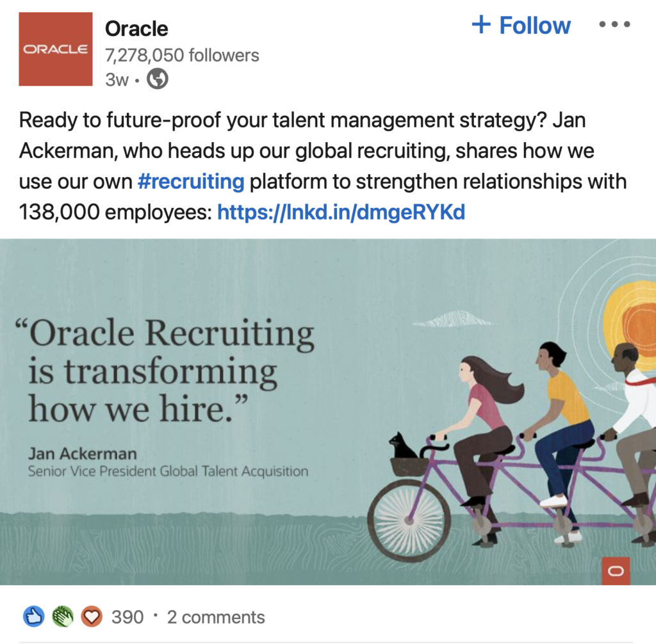Open the 2 comments link
656x644 pixels.
(x=216, y=617)
